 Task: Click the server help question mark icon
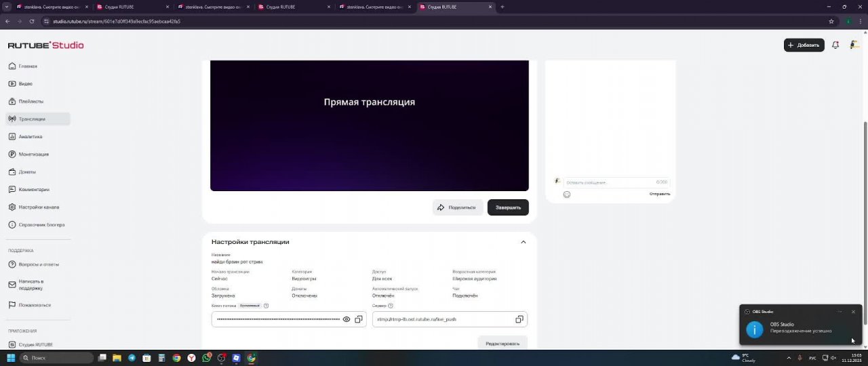[x=391, y=306]
